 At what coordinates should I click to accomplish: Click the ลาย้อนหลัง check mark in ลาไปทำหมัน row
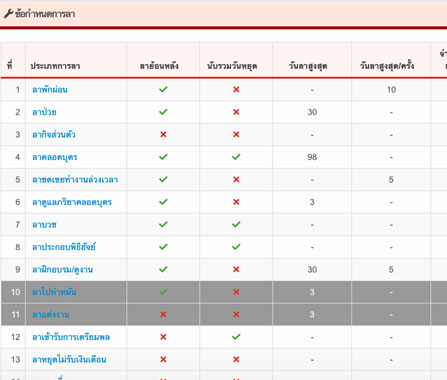163,292
